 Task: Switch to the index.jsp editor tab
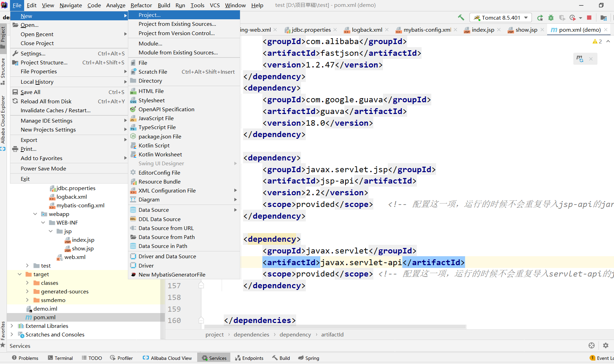[483, 30]
